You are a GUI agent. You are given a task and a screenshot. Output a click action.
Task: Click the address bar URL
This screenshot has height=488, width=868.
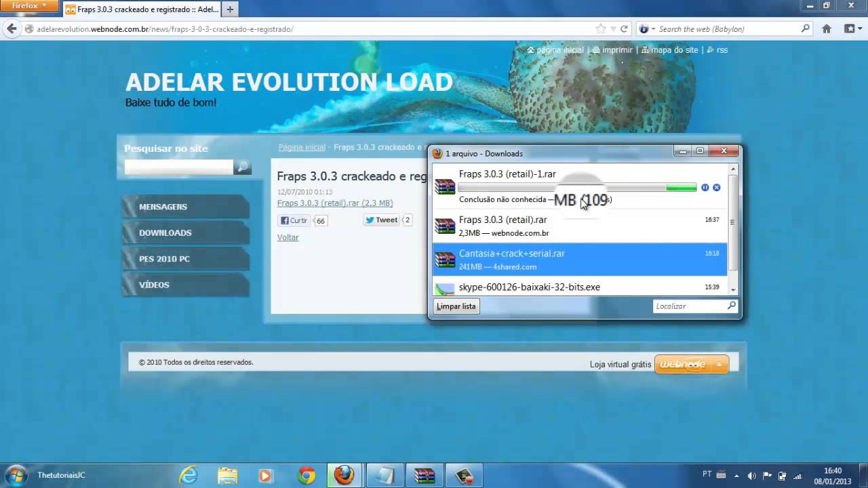165,29
